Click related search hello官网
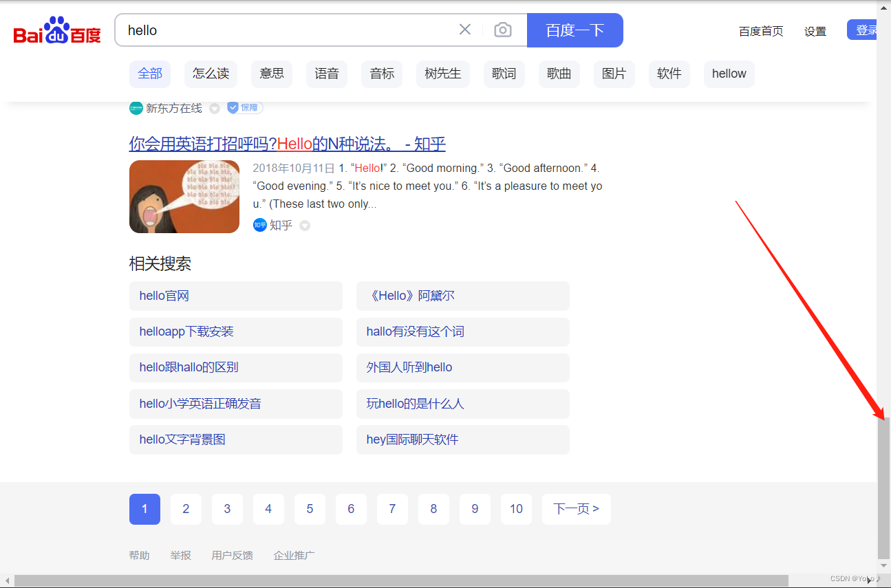The height and width of the screenshot is (588, 891). pyautogui.click(x=236, y=296)
